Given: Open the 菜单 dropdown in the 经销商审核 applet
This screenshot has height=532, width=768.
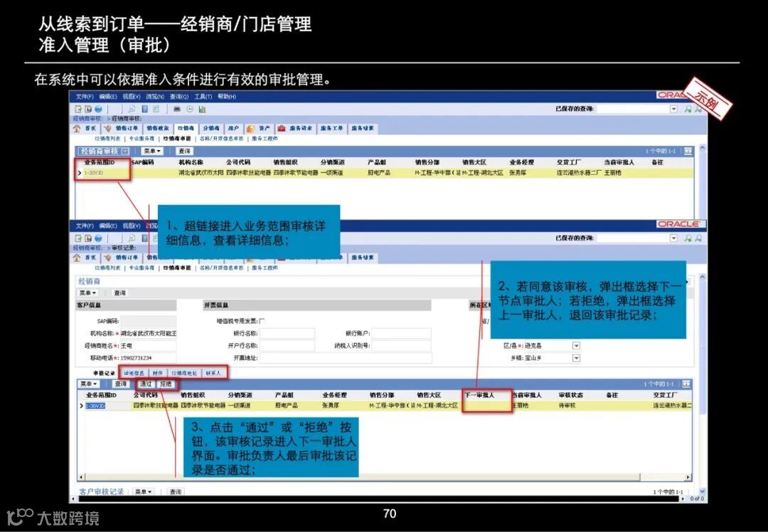Looking at the screenshot, I should (152, 151).
